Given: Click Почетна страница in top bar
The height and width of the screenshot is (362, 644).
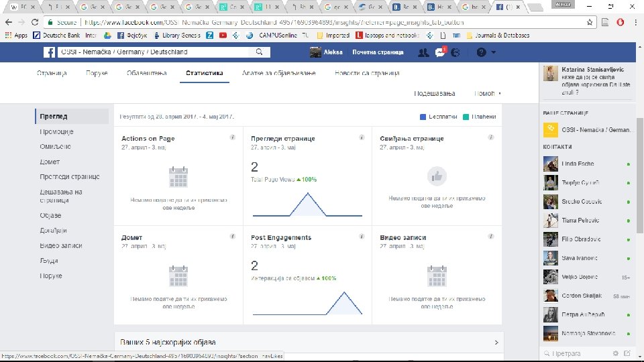Looking at the screenshot, I should 378,52.
